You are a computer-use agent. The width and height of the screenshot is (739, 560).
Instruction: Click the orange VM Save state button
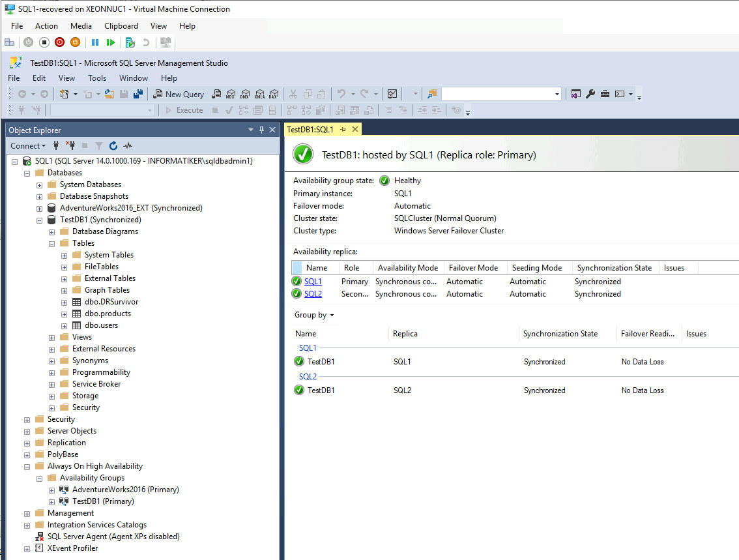pyautogui.click(x=75, y=42)
